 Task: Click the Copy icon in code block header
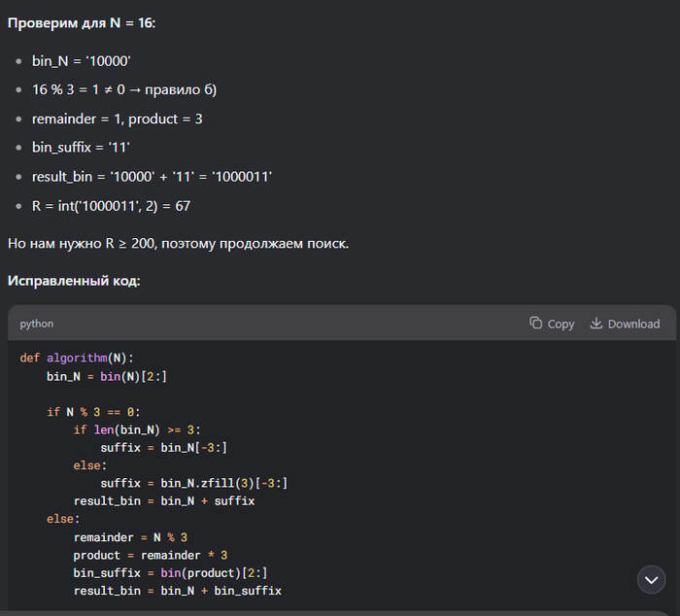pyautogui.click(x=535, y=324)
